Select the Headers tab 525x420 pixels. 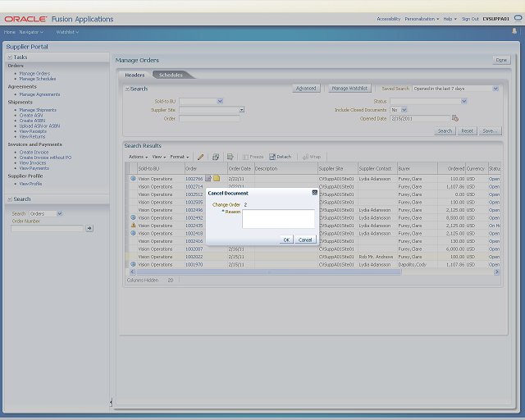click(135, 75)
